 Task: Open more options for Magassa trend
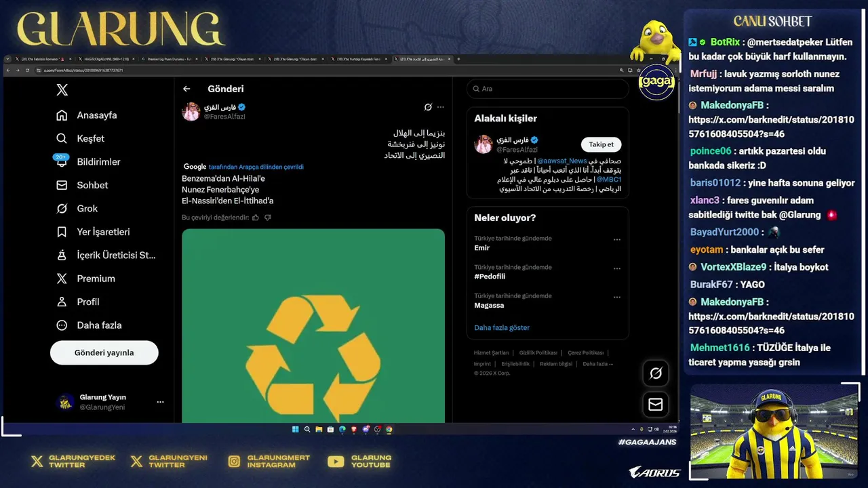pos(617,297)
